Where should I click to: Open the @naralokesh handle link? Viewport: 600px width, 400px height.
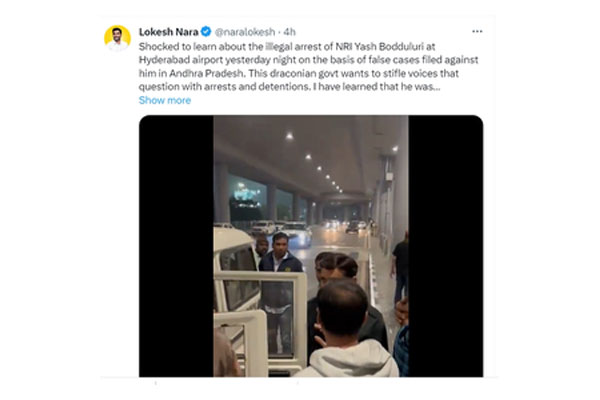tap(245, 32)
